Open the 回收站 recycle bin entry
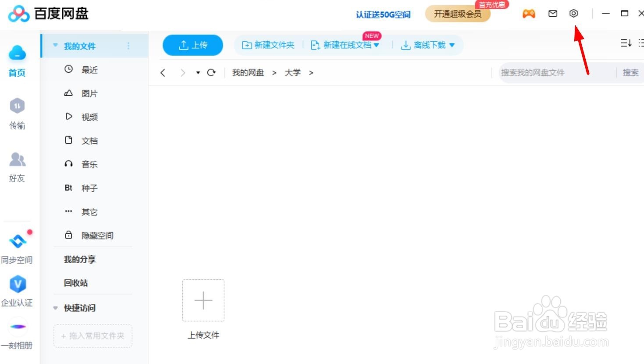The width and height of the screenshot is (644, 364). [x=75, y=283]
